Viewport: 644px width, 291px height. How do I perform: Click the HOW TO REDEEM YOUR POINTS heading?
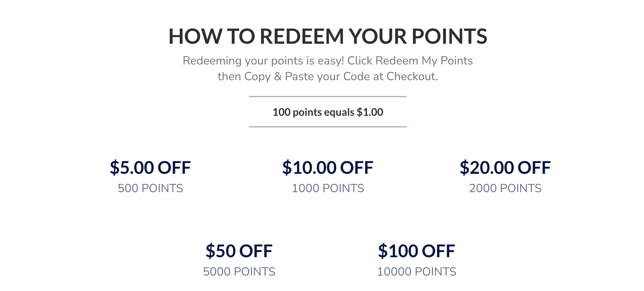click(x=328, y=36)
